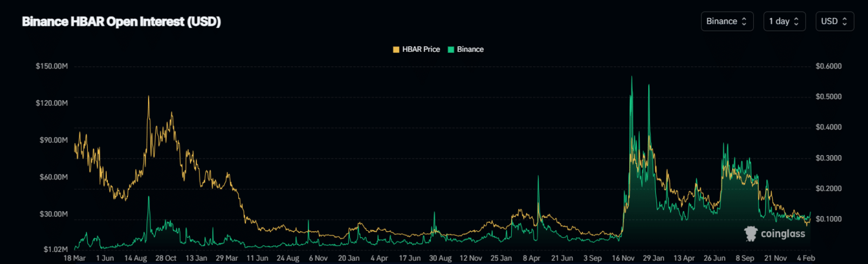Click the coinglass watermark text

pyautogui.click(x=782, y=234)
